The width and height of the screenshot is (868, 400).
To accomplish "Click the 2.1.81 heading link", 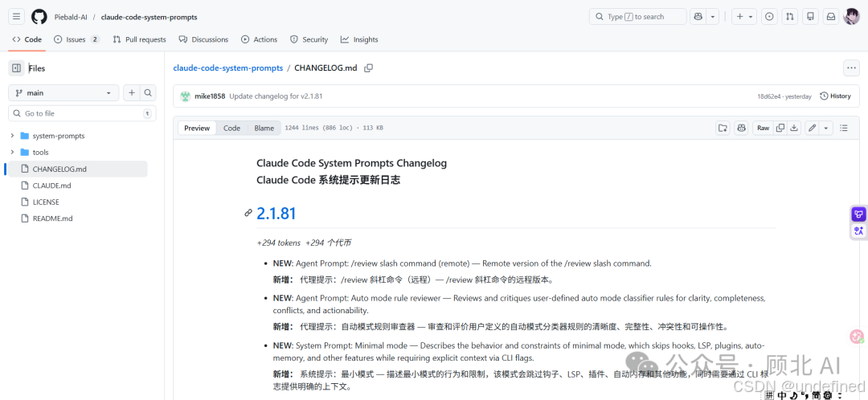I will click(276, 214).
